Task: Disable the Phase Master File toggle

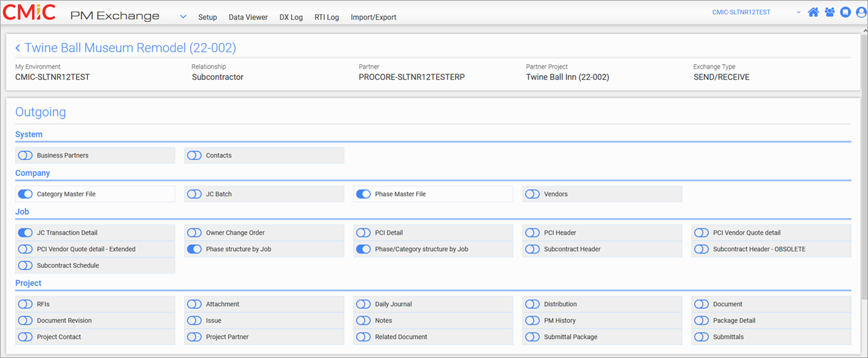Action: 363,194
